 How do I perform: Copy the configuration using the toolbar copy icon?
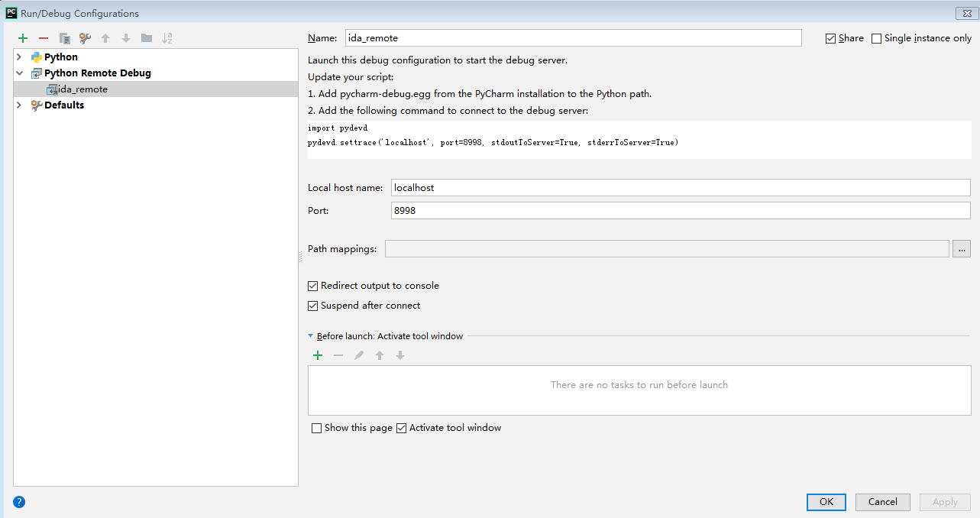(x=65, y=38)
